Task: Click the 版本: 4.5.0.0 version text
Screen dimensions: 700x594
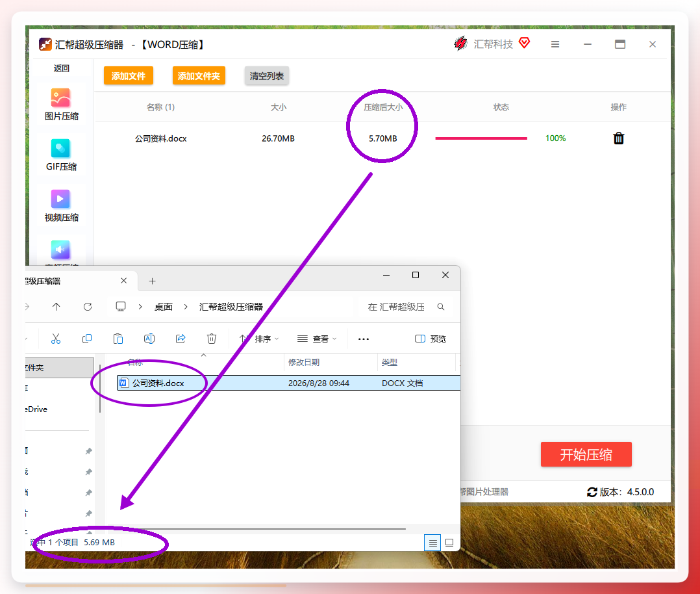Action: click(627, 492)
